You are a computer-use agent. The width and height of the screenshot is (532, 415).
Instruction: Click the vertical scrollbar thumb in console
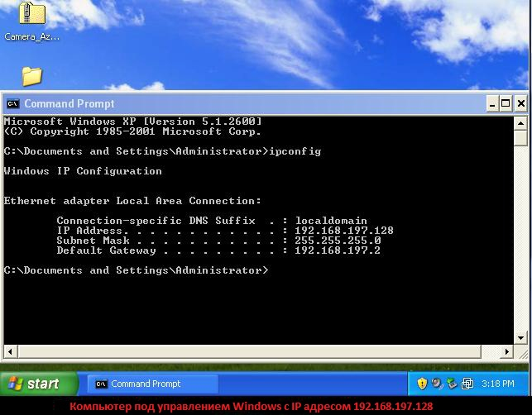point(520,138)
